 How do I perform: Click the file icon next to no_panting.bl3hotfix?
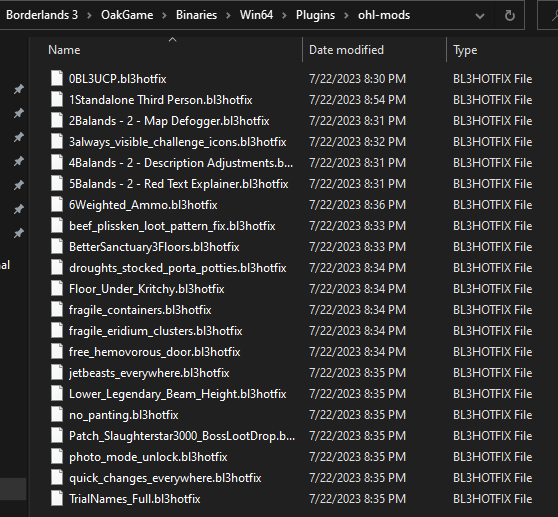57,415
